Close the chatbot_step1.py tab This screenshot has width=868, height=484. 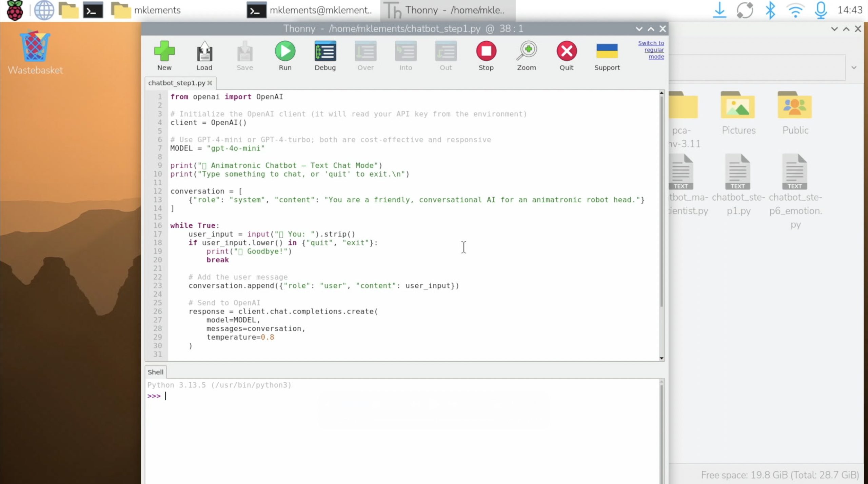(210, 83)
